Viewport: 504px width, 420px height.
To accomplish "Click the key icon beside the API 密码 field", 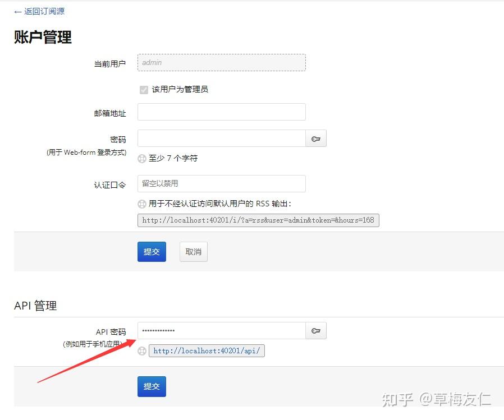I will (315, 331).
